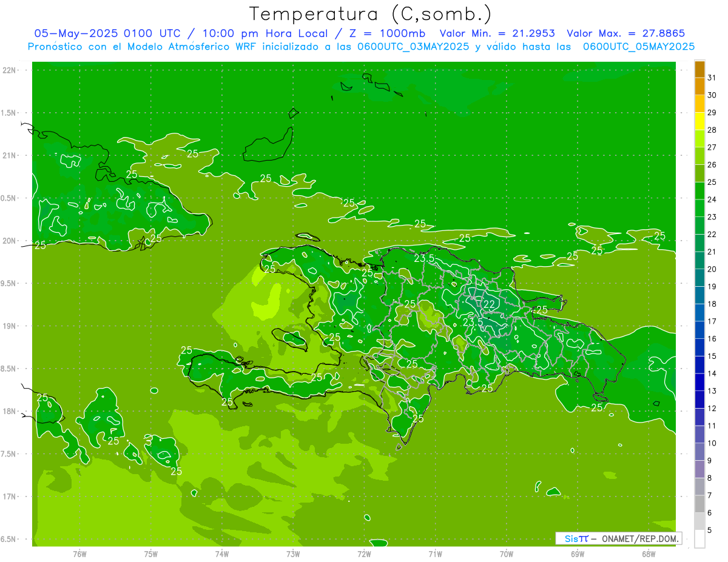The width and height of the screenshot is (728, 562).
Task: Click the "22N" latitude axis label
Action: [10, 70]
